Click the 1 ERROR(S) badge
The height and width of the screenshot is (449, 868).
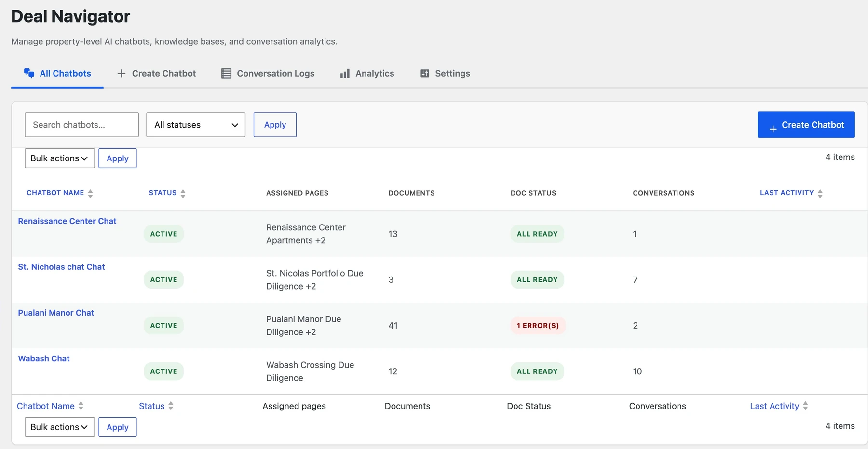(538, 326)
